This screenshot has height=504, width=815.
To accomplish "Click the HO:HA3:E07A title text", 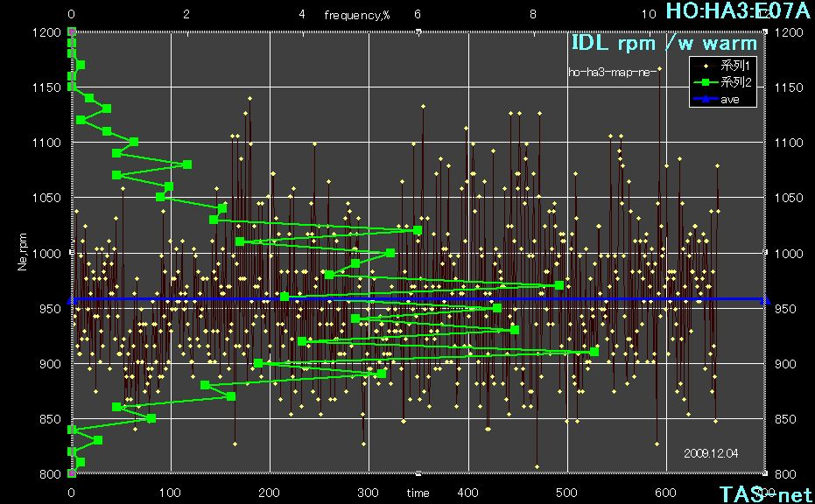I will click(738, 10).
